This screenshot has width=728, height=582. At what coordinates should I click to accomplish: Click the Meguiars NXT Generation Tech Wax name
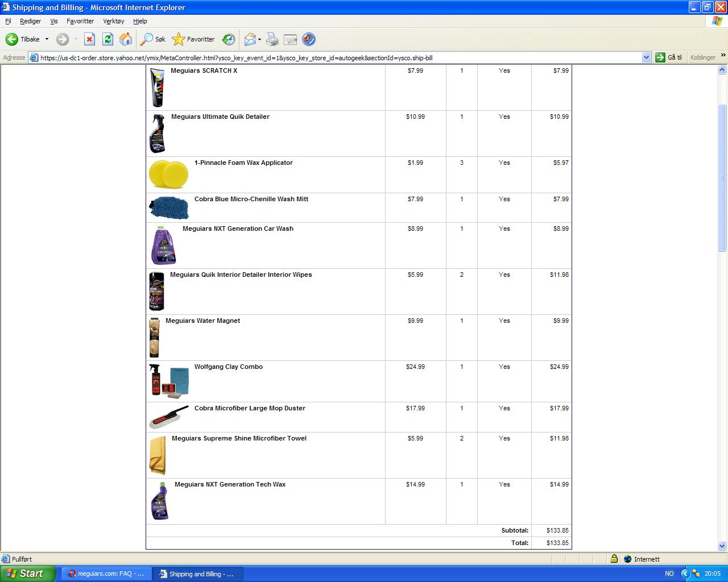[x=230, y=484]
